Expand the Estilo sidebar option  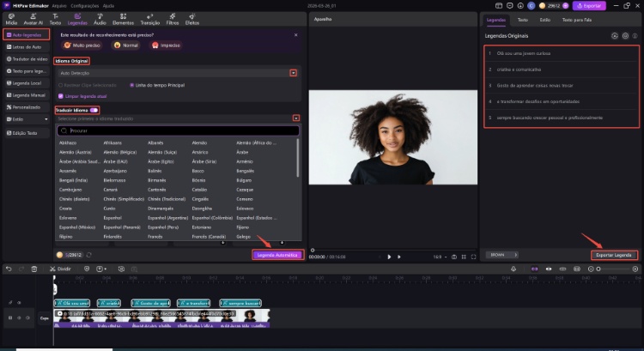tap(27, 119)
